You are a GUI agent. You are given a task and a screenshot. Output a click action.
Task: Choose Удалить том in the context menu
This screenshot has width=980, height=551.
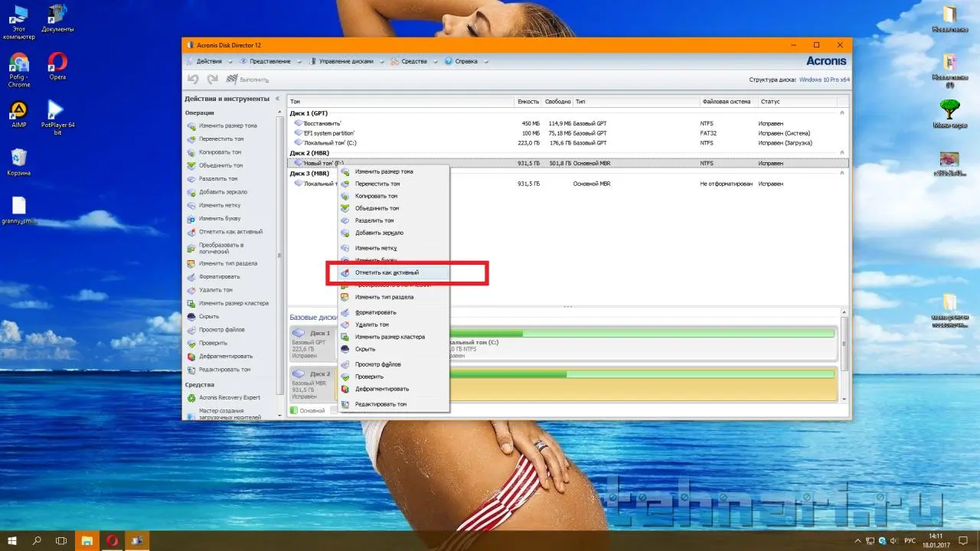tap(394, 324)
